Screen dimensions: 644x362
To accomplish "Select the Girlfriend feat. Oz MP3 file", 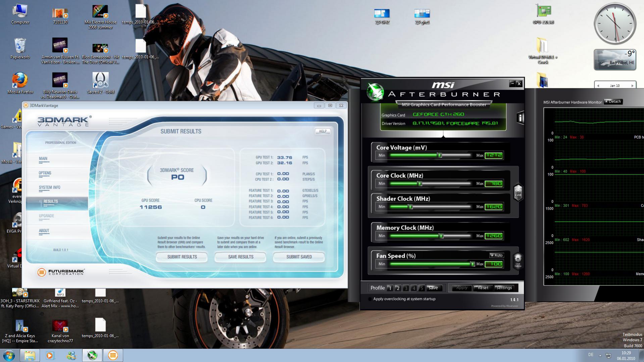I will click(60, 298).
